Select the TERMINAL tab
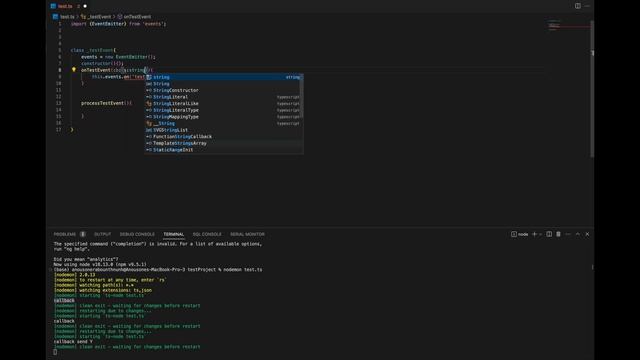Image resolution: width=640 pixels, height=360 pixels. 173,234
